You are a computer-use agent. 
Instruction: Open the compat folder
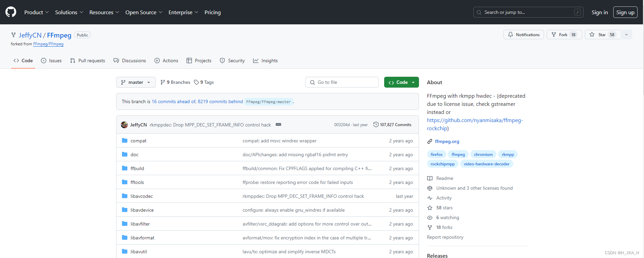[139, 141]
